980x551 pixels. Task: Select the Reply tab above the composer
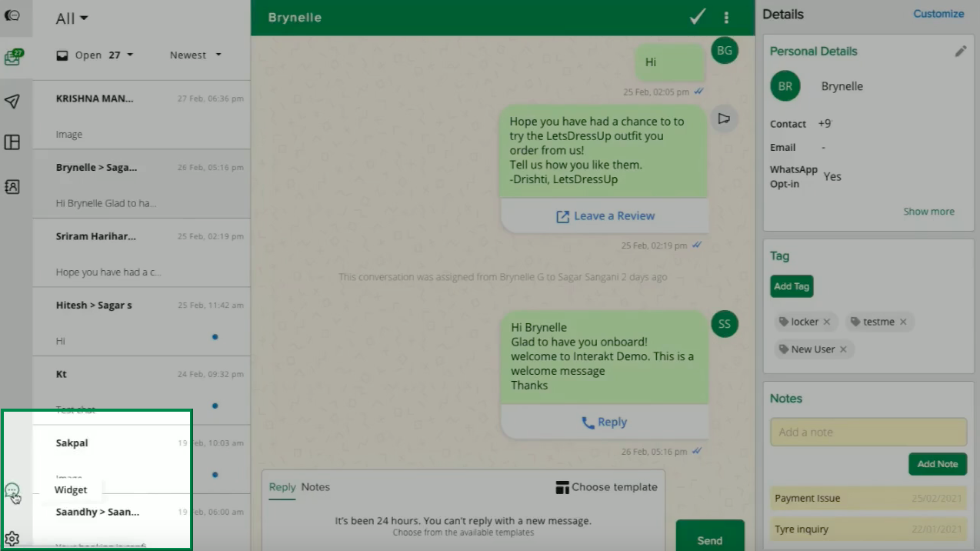282,487
